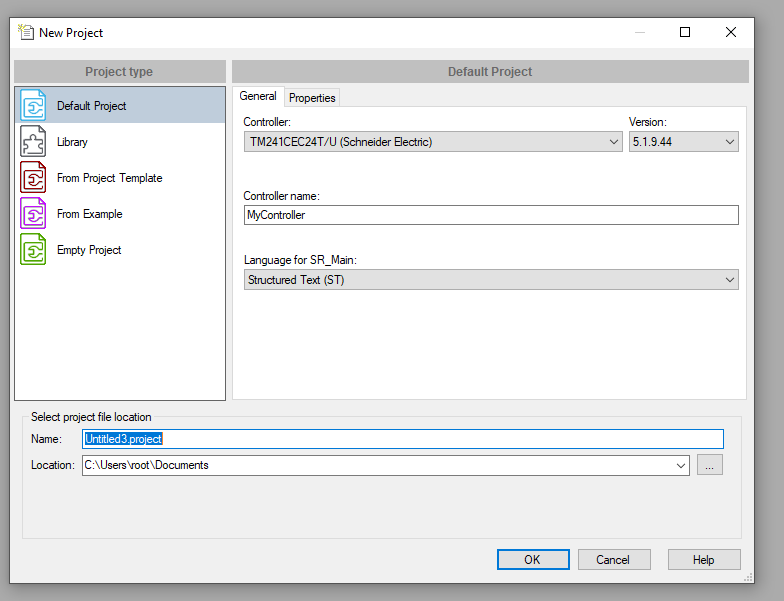This screenshot has width=784, height=601.
Task: Expand the Location path dropdown
Action: coord(680,466)
